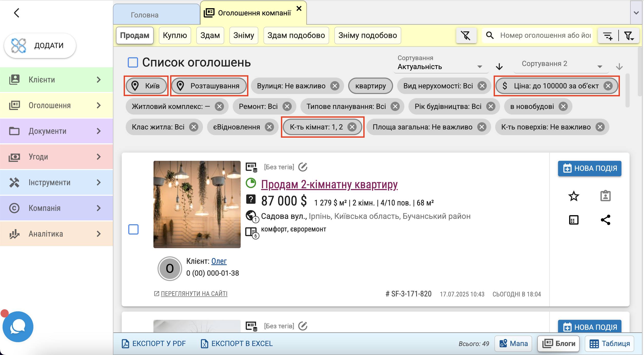
Task: Remove the room count 1, 2 filter
Action: [352, 127]
